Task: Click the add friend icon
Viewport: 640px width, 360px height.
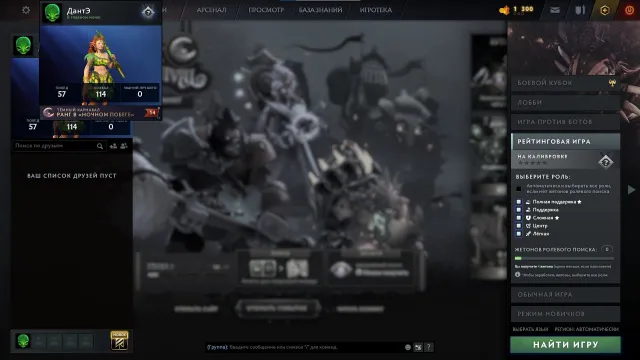Action: (113, 146)
